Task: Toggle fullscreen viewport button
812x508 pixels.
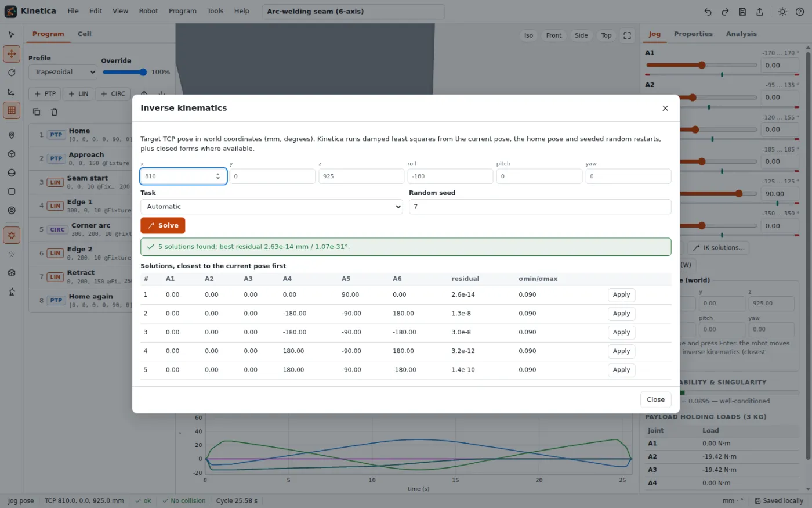Action: point(627,35)
